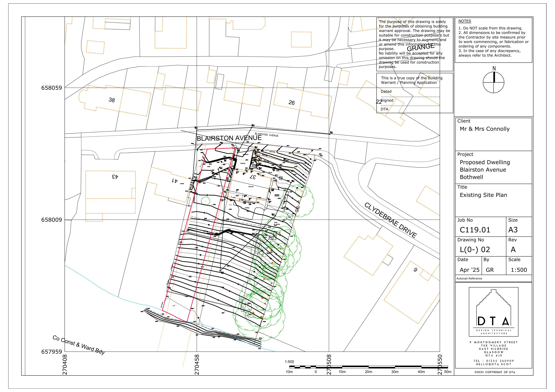Select the 'CLYDEBRAE DRIVE' street label

391,220
